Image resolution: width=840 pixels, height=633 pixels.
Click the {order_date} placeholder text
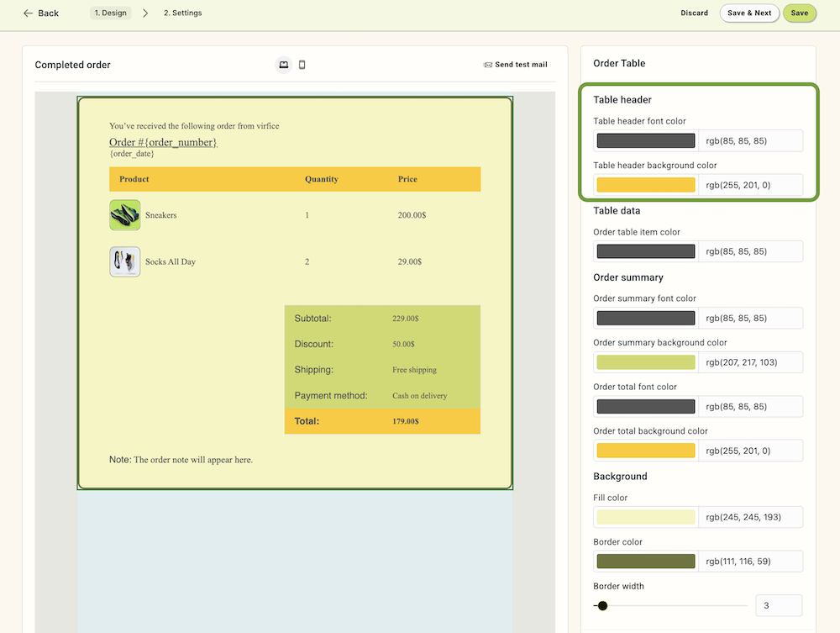click(x=132, y=154)
